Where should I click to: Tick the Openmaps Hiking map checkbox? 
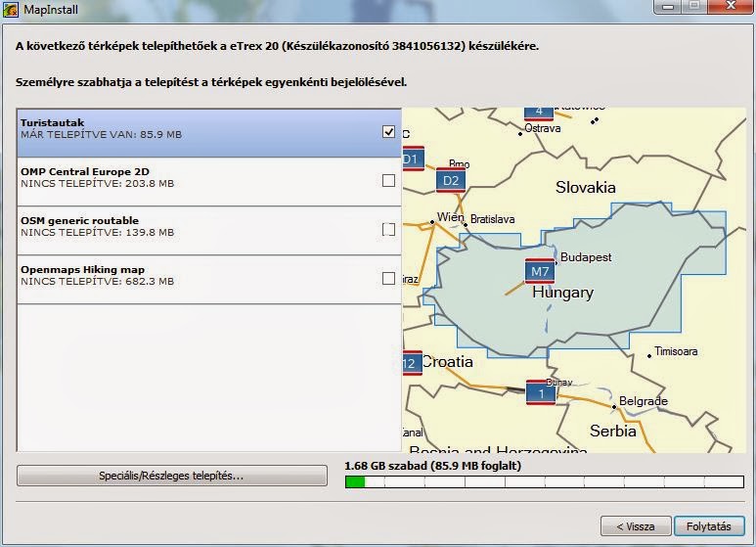[388, 278]
